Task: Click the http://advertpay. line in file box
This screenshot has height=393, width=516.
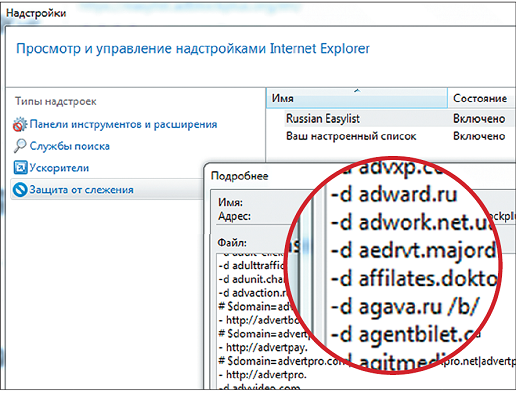Action: pos(263,348)
